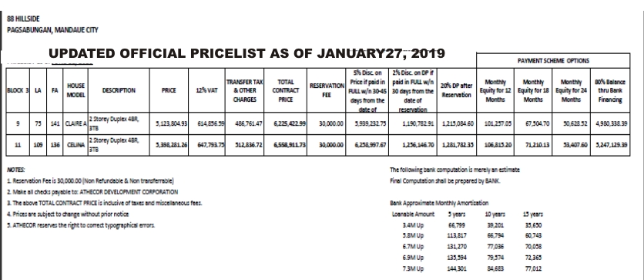Select Monthly Equity for 12 Months header
This screenshot has width=644, height=280.
pos(495,90)
